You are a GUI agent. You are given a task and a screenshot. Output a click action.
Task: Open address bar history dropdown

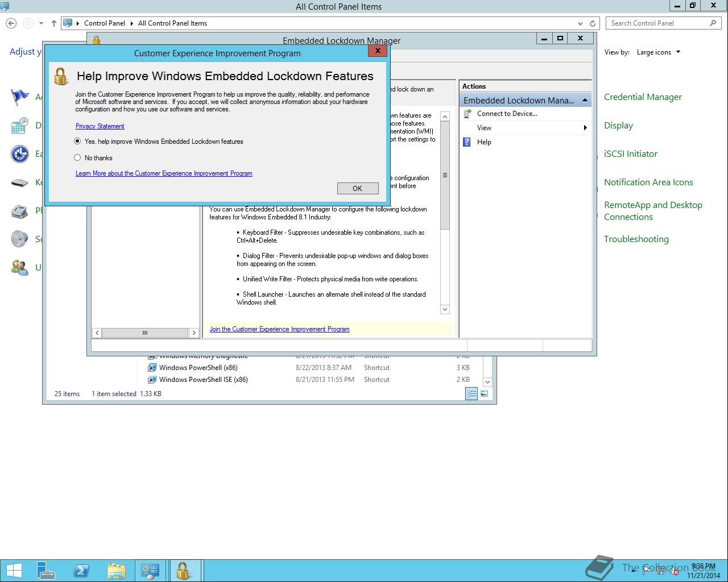[580, 23]
